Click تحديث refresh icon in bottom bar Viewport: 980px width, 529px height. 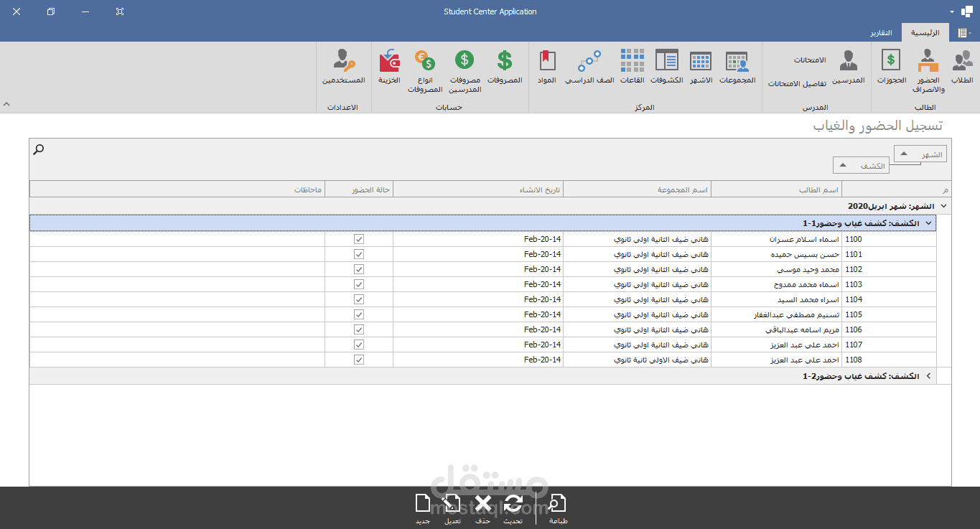(x=513, y=509)
